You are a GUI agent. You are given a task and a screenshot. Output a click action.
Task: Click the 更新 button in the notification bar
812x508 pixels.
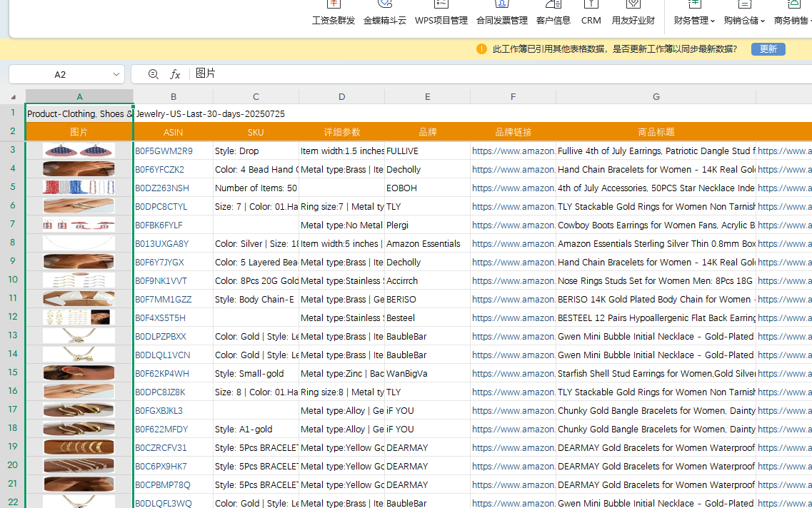(x=768, y=49)
